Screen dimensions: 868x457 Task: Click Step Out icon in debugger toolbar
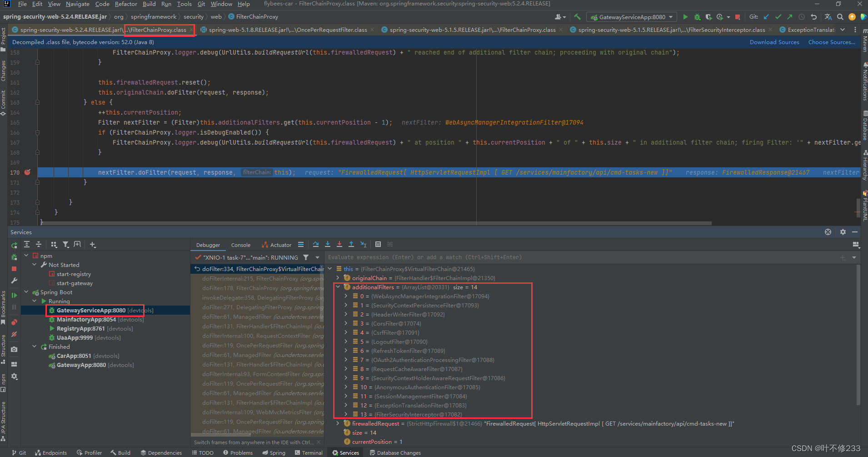pos(351,245)
